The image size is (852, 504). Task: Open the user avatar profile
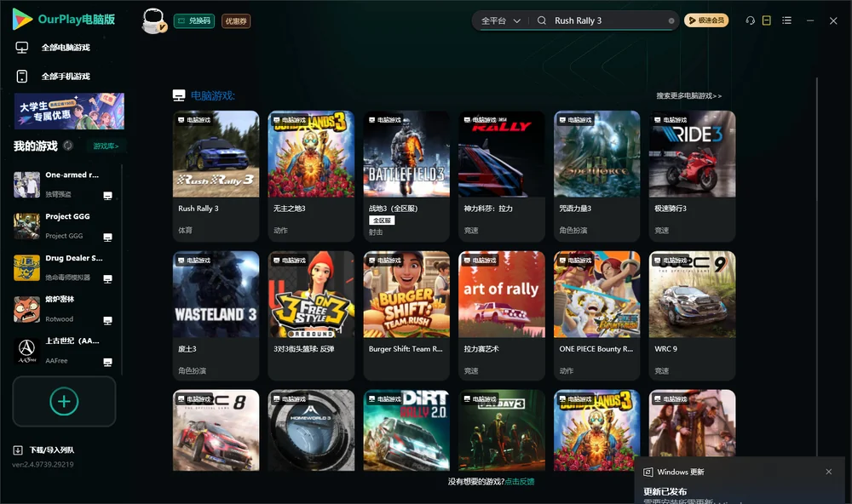tap(153, 20)
